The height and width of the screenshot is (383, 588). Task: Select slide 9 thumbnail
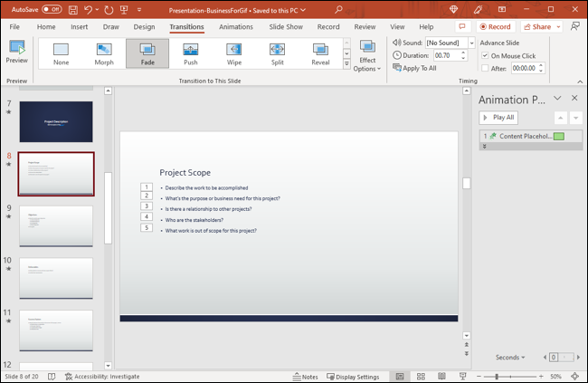56,226
